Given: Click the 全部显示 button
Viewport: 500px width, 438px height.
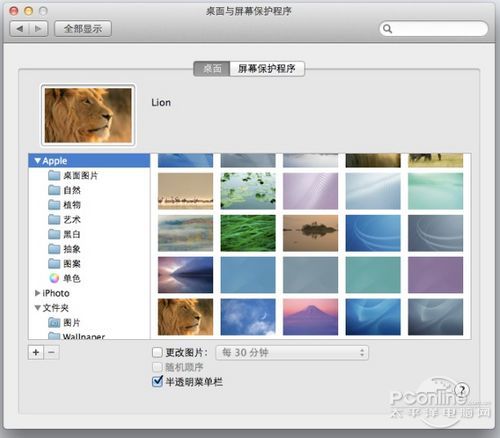Looking at the screenshot, I should pyautogui.click(x=83, y=29).
